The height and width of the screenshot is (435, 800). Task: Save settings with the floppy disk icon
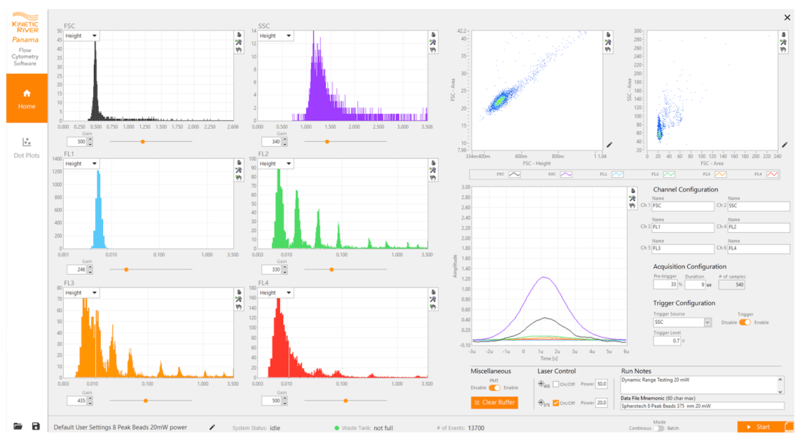click(x=36, y=426)
